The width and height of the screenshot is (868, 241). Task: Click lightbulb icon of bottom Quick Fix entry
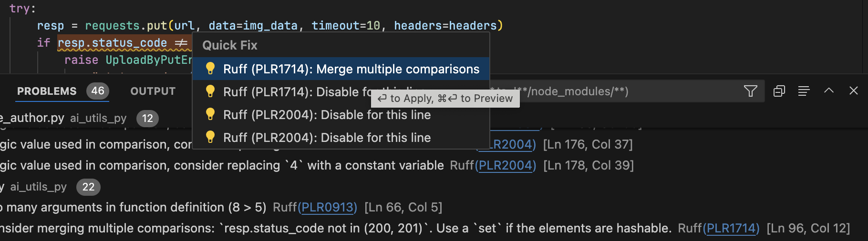pyautogui.click(x=210, y=138)
